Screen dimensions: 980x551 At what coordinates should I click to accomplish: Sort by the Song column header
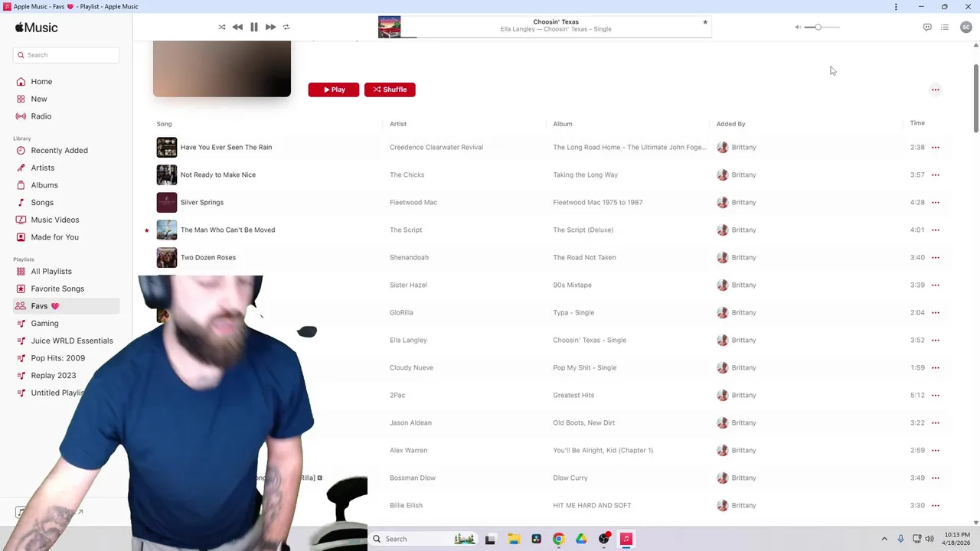tap(164, 124)
